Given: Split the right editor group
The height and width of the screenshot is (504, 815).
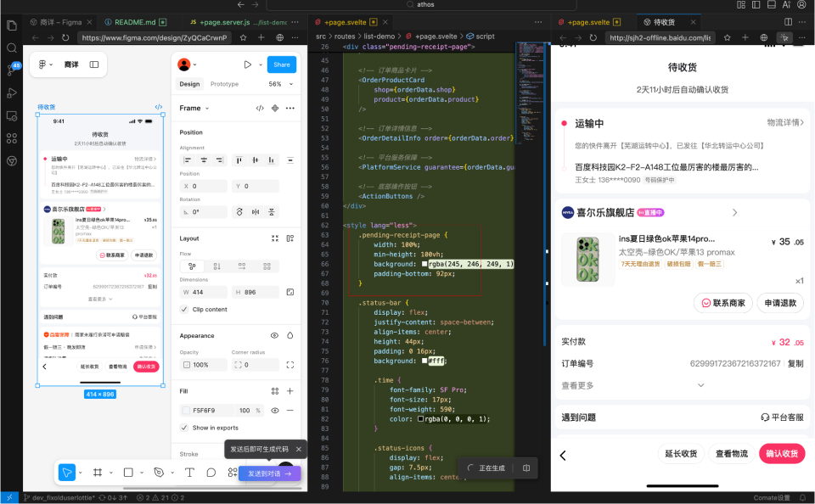Looking at the screenshot, I should pos(788,22).
